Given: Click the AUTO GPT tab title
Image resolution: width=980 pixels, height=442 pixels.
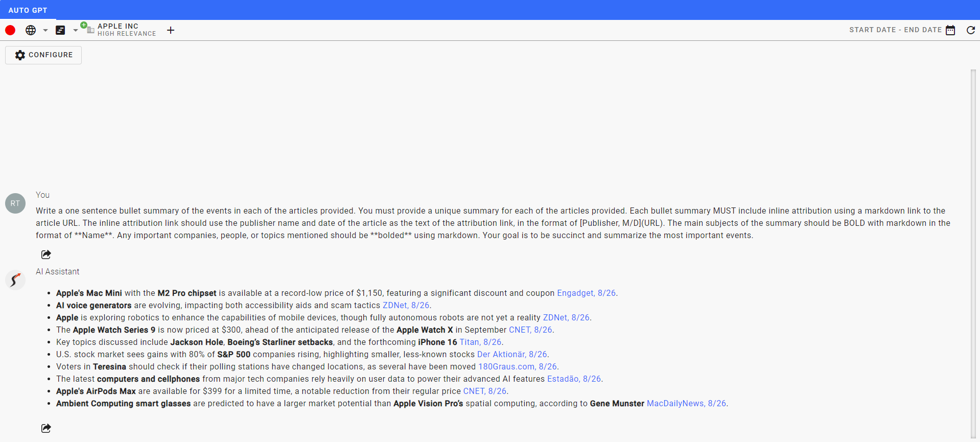Looking at the screenshot, I should 28,10.
